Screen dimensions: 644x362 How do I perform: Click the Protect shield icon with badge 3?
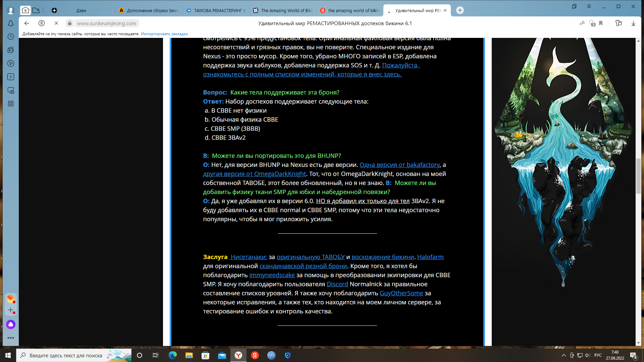pyautogui.click(x=592, y=23)
